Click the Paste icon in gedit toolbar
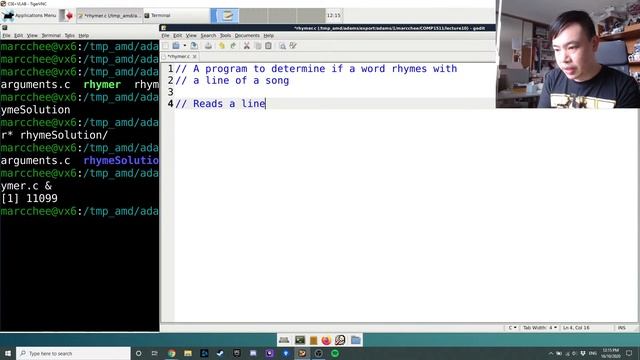 268,46
